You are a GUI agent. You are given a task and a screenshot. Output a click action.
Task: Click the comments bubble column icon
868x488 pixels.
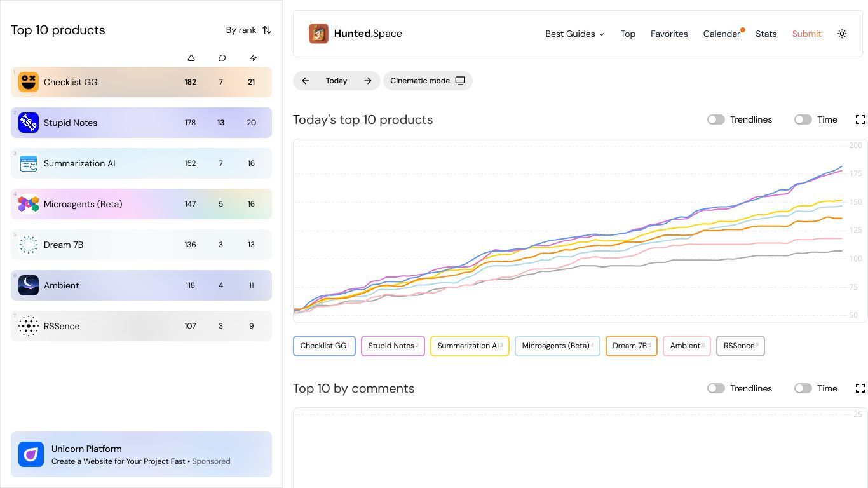pyautogui.click(x=222, y=58)
